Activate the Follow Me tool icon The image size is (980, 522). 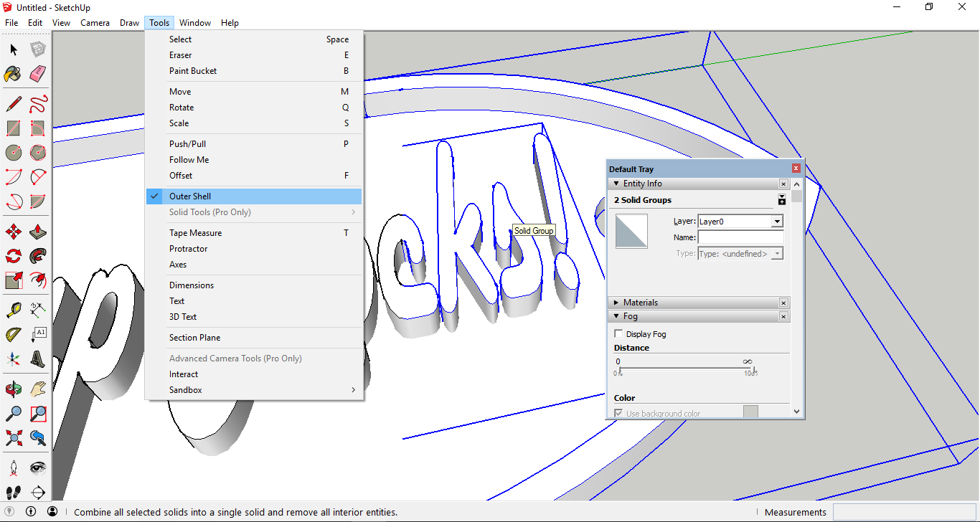coord(38,256)
